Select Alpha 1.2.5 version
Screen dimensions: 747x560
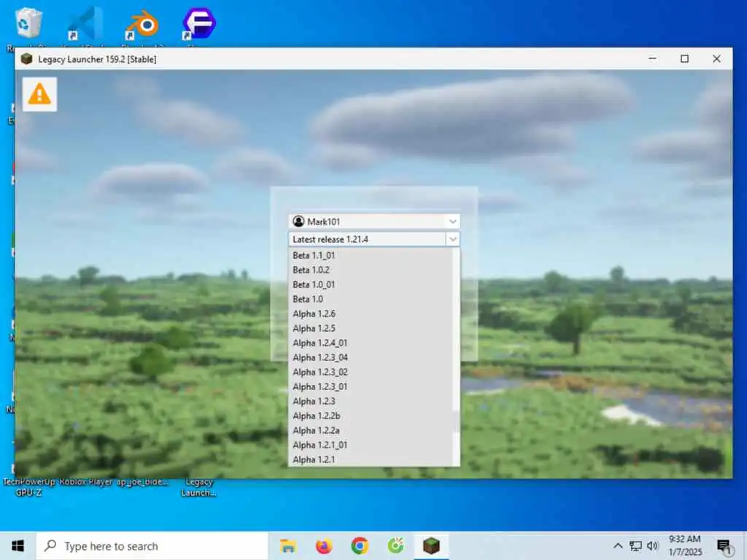(x=370, y=328)
